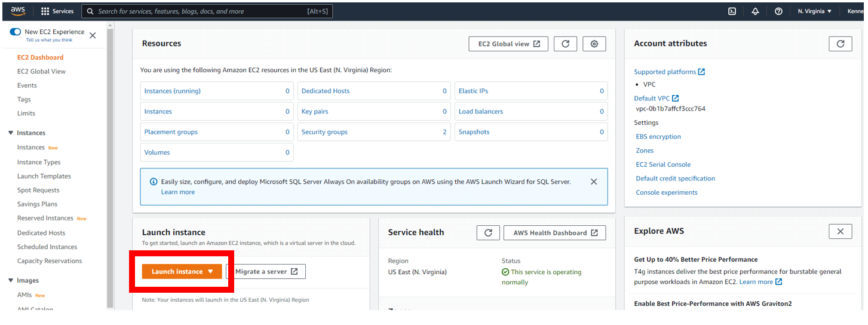Dismiss the SQL Server Launch Wizard banner
The width and height of the screenshot is (868, 325).
(593, 182)
